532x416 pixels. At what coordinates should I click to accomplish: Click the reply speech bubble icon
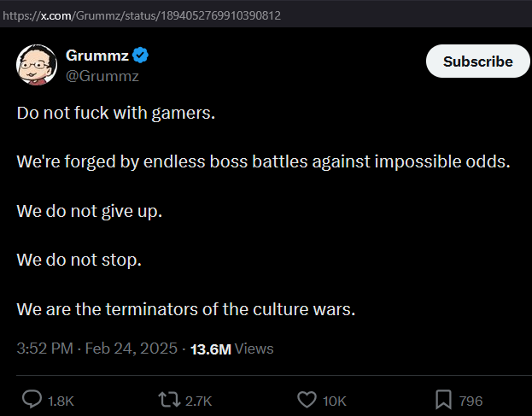pos(32,400)
